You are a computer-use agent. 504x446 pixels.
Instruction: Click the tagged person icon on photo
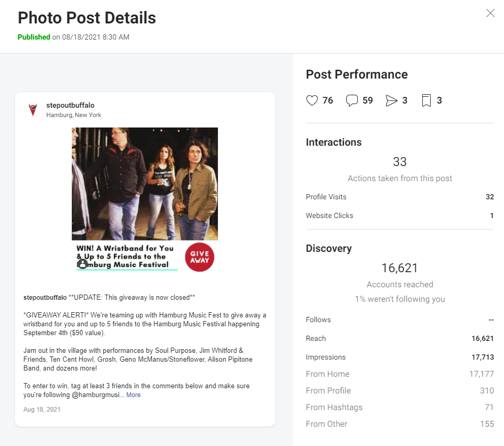pyautogui.click(x=82, y=264)
